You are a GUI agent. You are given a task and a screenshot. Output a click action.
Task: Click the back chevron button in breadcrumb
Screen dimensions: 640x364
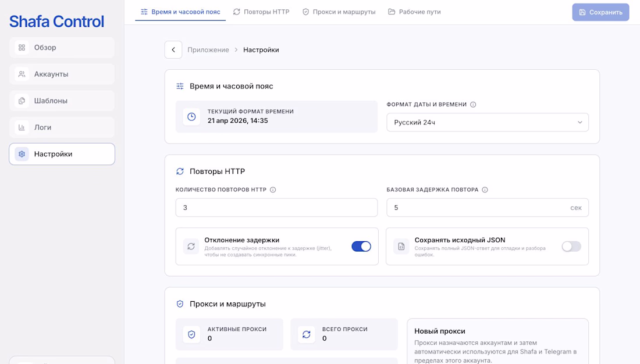click(x=173, y=50)
